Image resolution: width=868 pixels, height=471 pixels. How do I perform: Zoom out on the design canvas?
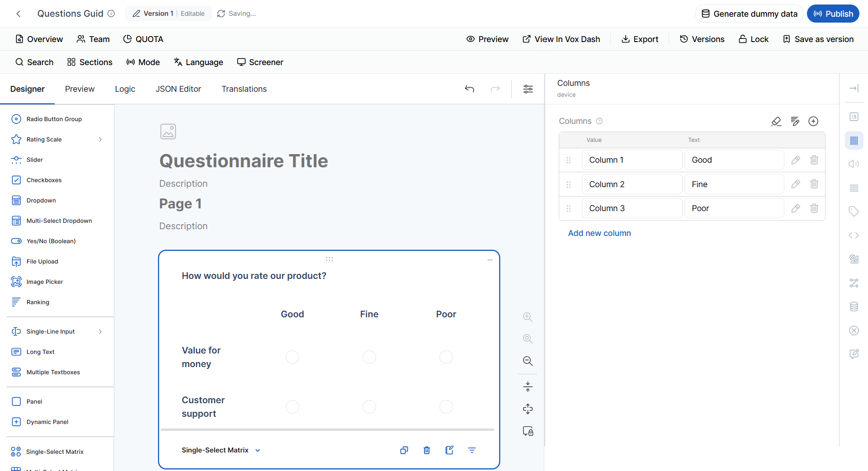(528, 361)
